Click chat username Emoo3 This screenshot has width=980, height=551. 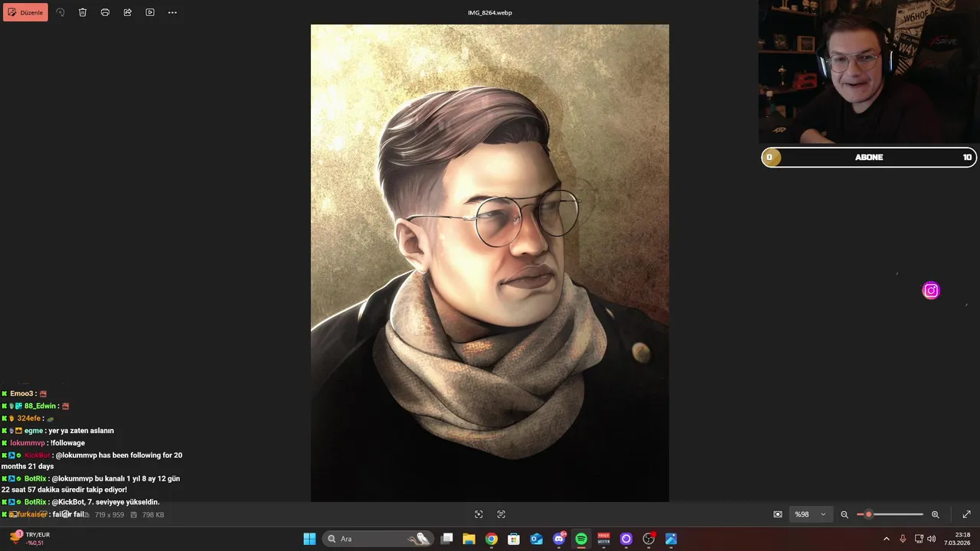[21, 393]
